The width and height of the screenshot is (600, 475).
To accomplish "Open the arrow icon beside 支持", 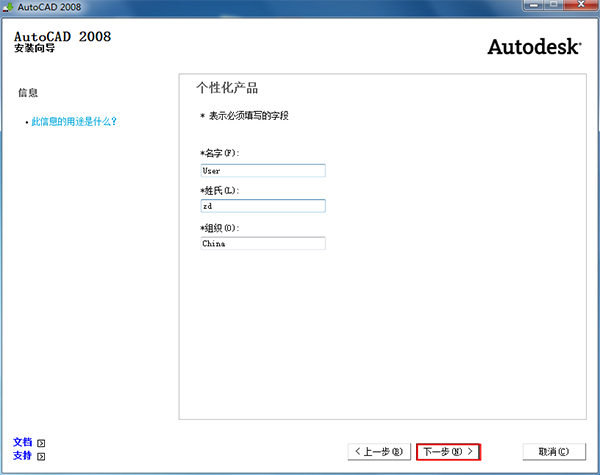I will coord(41,456).
